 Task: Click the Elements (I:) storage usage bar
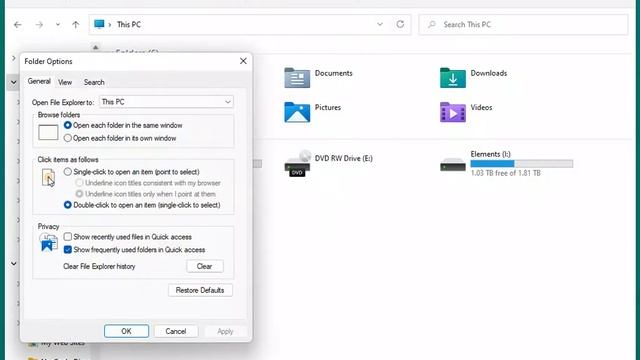tap(522, 164)
